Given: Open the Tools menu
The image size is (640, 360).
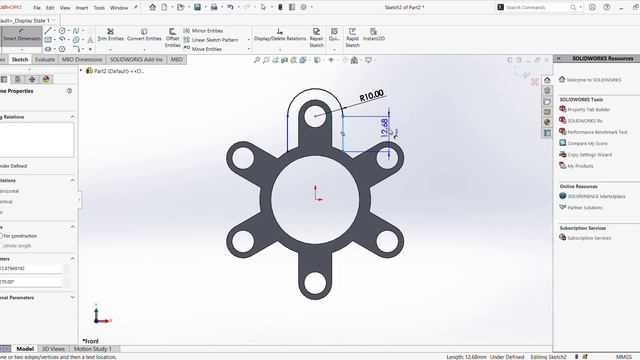Looking at the screenshot, I should [99, 7].
